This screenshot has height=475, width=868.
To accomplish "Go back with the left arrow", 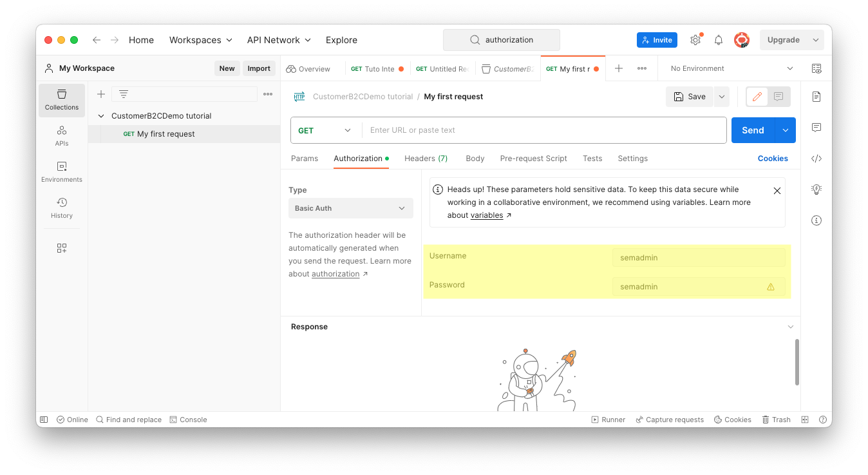I will point(97,40).
